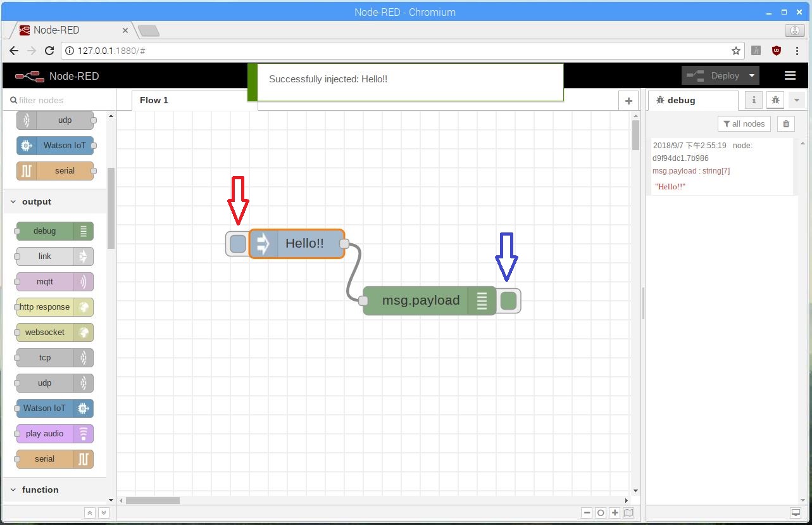Select the Hello!! inject node on the canvas
The image size is (812, 525).
pos(297,244)
